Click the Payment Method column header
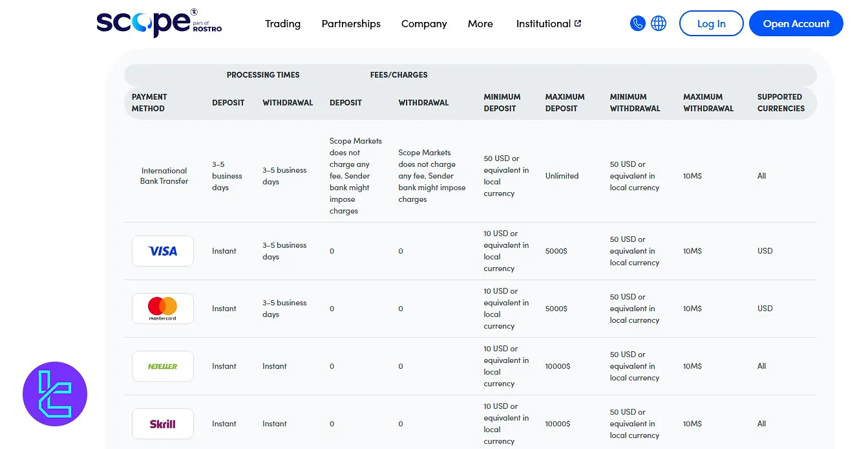The image size is (868, 449). 149,103
